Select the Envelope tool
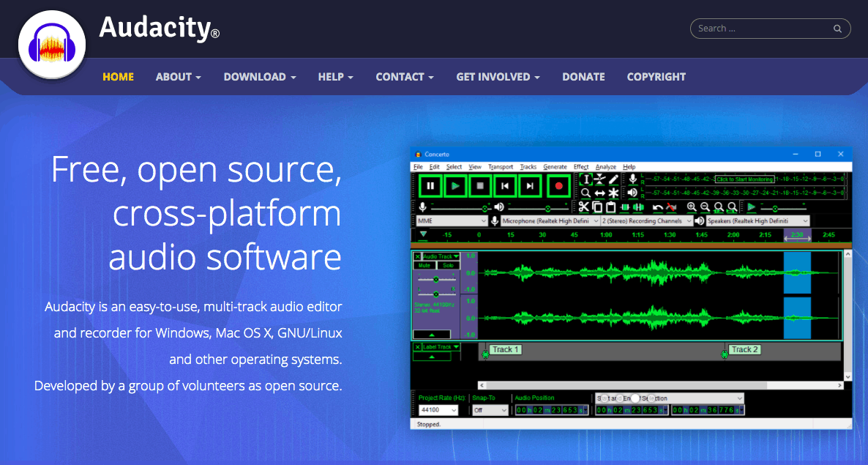The height and width of the screenshot is (465, 868). click(x=599, y=179)
